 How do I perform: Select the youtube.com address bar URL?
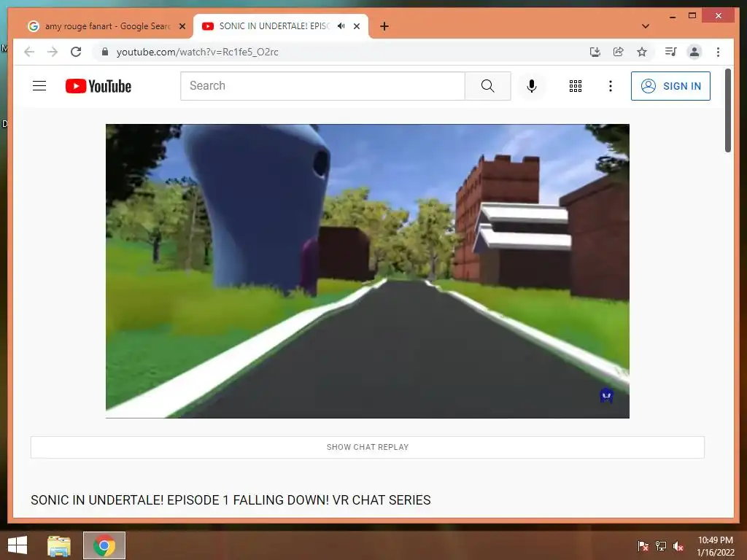197,52
